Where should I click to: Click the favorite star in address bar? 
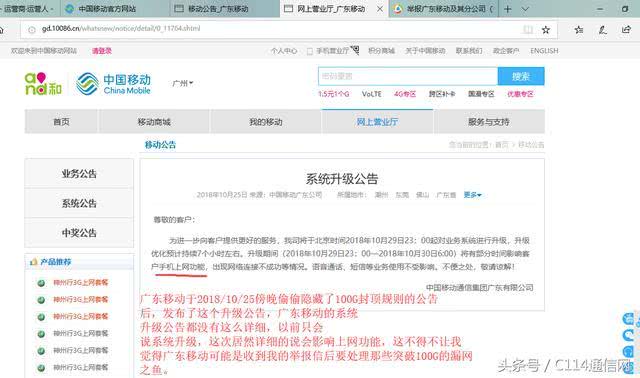click(546, 29)
